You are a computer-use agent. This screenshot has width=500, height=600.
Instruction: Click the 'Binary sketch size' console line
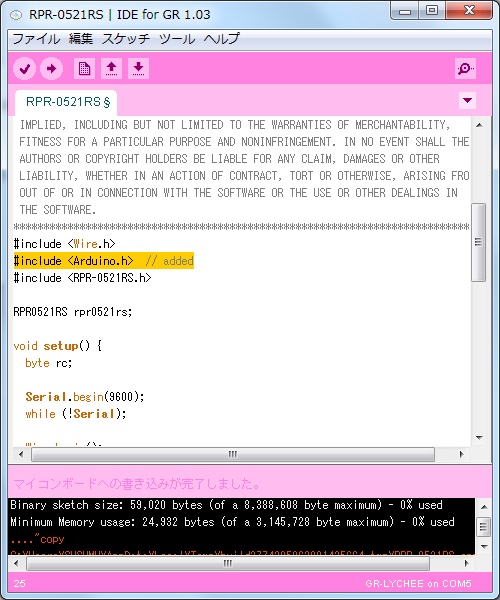tap(226, 505)
